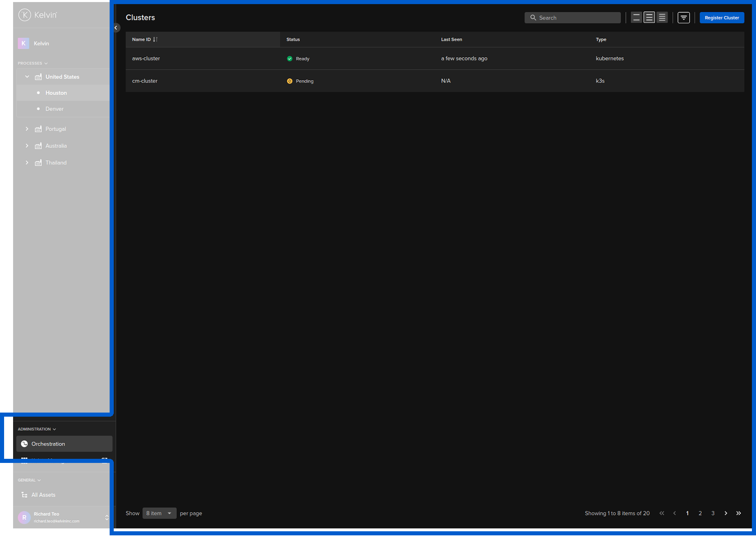The width and height of the screenshot is (756, 537).
Task: Click the All Assets icon
Action: (x=25, y=494)
